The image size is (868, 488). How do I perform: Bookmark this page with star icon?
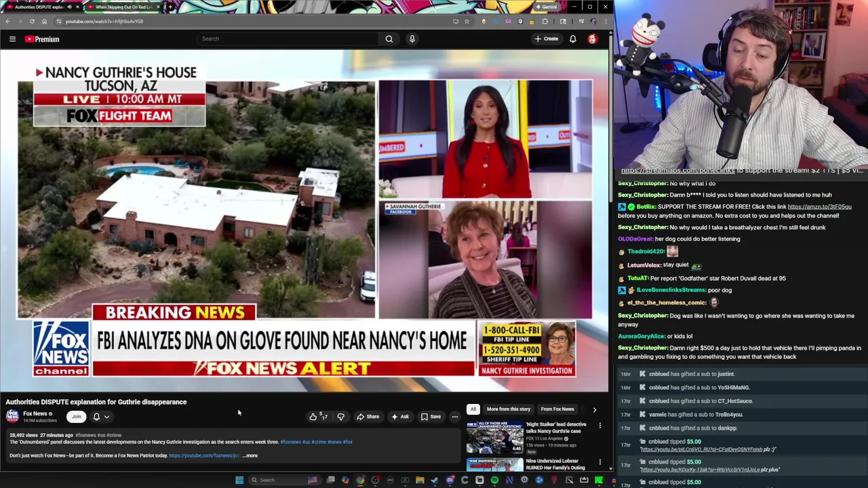[467, 21]
